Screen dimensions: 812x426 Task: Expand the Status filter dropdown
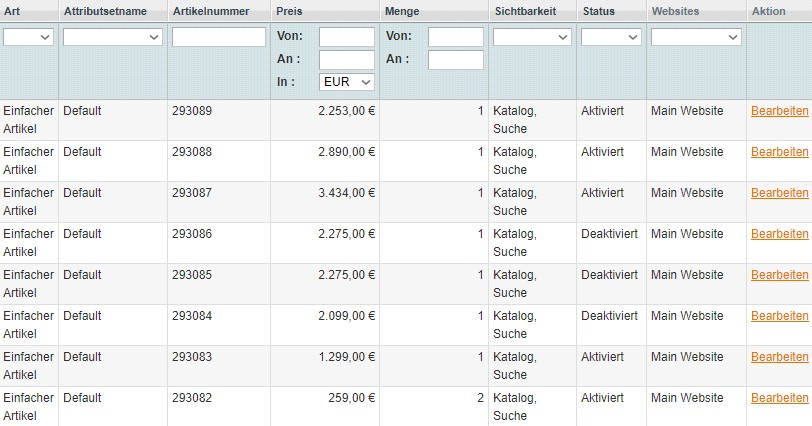611,37
